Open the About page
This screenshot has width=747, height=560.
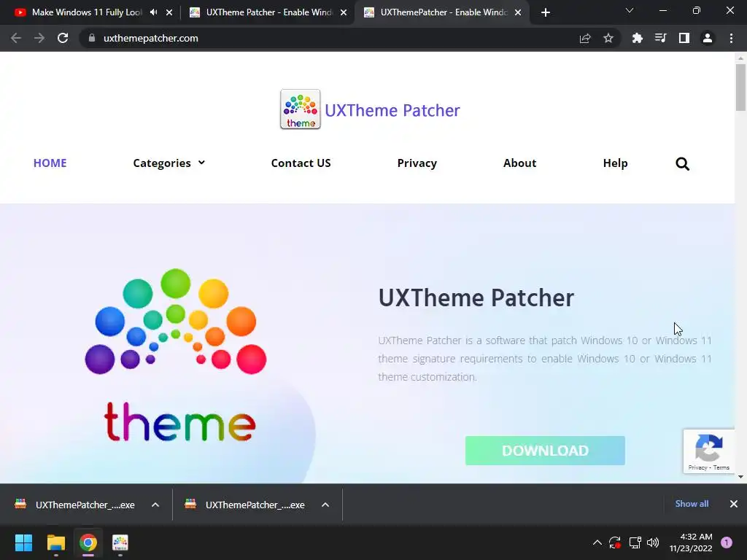(519, 163)
